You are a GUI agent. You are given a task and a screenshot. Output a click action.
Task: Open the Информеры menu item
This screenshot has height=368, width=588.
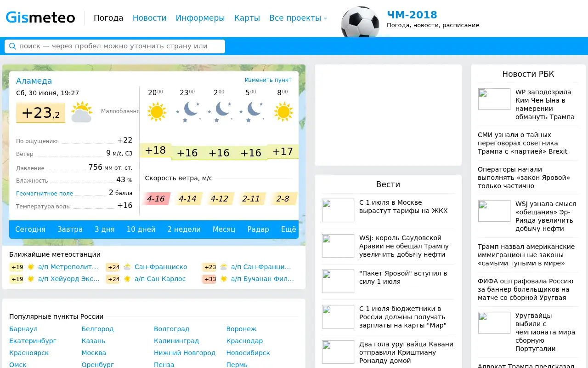click(x=200, y=18)
